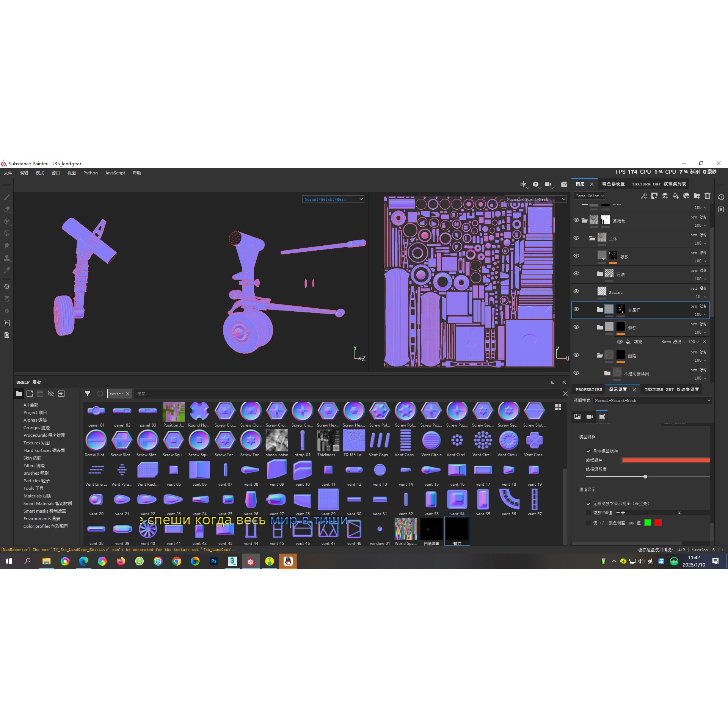The width and height of the screenshot is (728, 728).
Task: Enable the 缩放HDR值 checkbox
Action: [588, 513]
